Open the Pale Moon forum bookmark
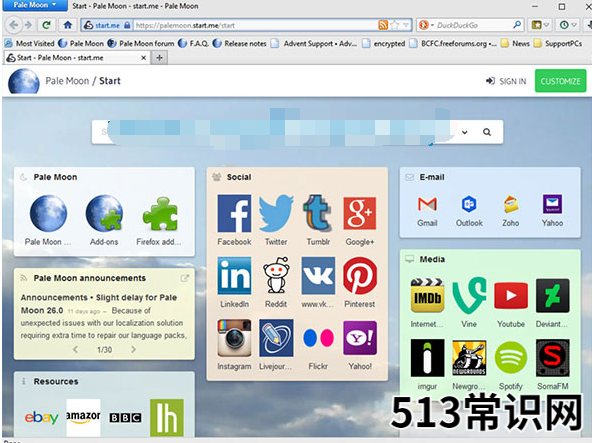 (x=141, y=43)
